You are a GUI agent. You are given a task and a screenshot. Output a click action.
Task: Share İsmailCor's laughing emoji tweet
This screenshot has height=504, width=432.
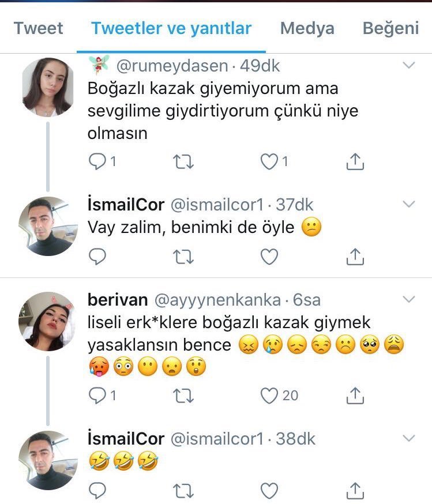355,490
